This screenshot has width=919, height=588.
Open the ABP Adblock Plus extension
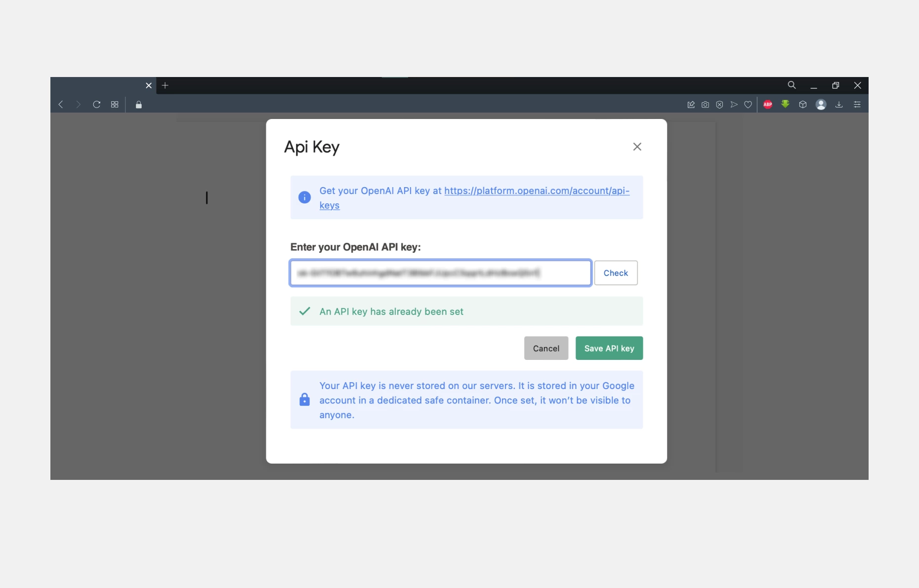pos(768,104)
